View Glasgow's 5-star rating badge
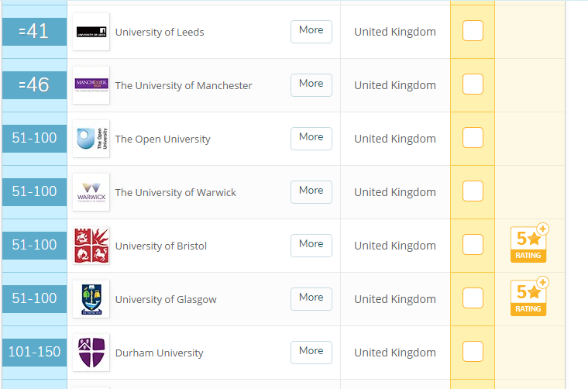 click(x=528, y=298)
